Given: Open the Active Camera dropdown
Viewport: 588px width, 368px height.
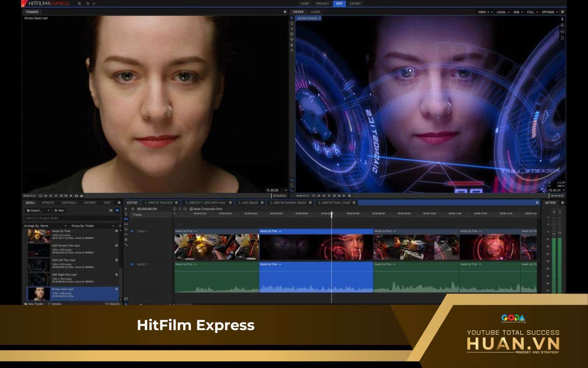Looking at the screenshot, I should pyautogui.click(x=309, y=18).
